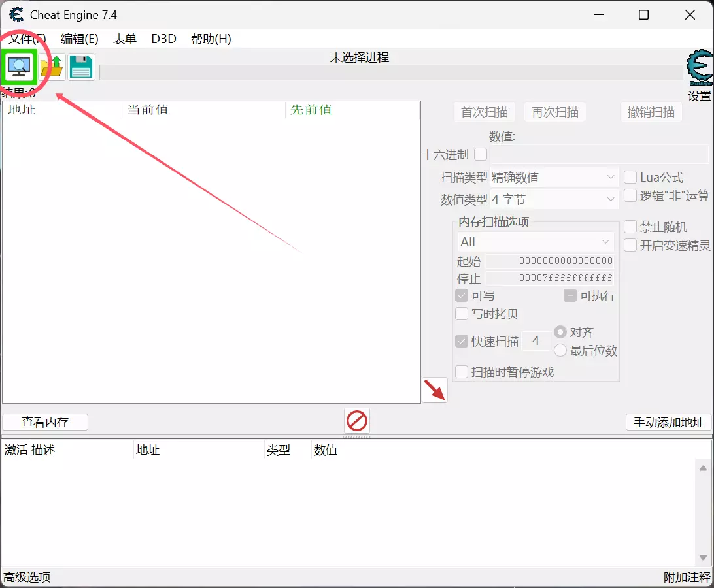Open the process list computer icon
Viewport: 714px width, 588px height.
click(19, 67)
